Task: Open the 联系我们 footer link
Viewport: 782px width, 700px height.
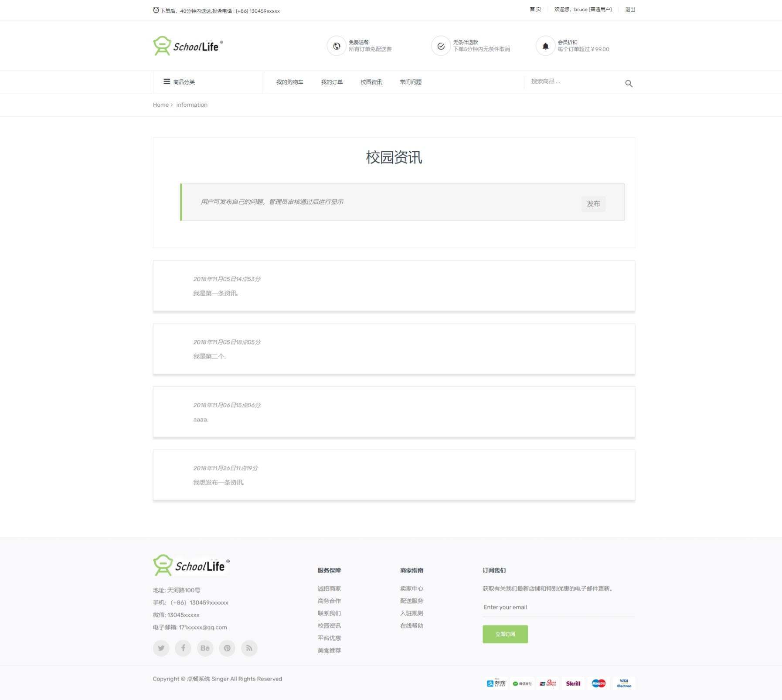Action: (x=329, y=613)
